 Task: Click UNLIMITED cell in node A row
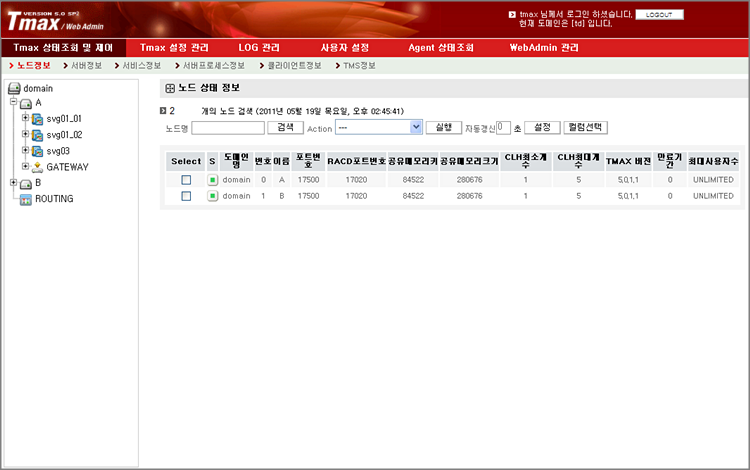pos(713,180)
